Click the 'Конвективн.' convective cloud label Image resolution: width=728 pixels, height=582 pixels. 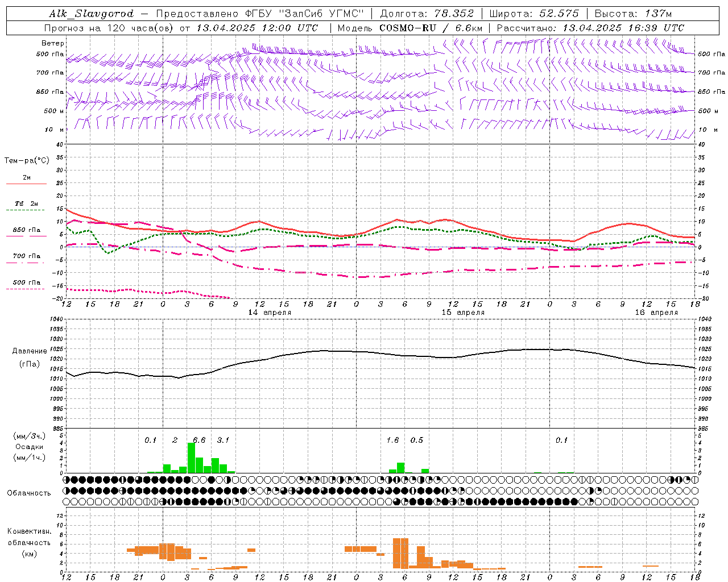(x=29, y=531)
